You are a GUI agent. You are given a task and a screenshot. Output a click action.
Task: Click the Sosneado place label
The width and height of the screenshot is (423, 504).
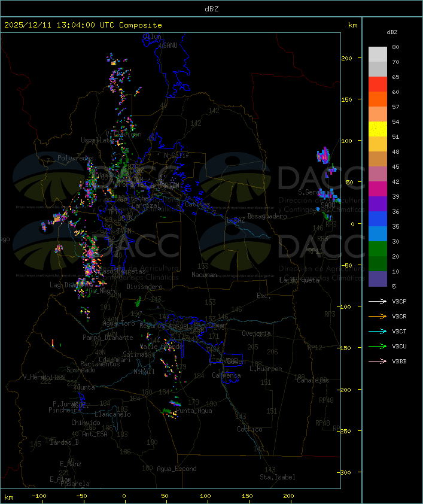click(81, 370)
